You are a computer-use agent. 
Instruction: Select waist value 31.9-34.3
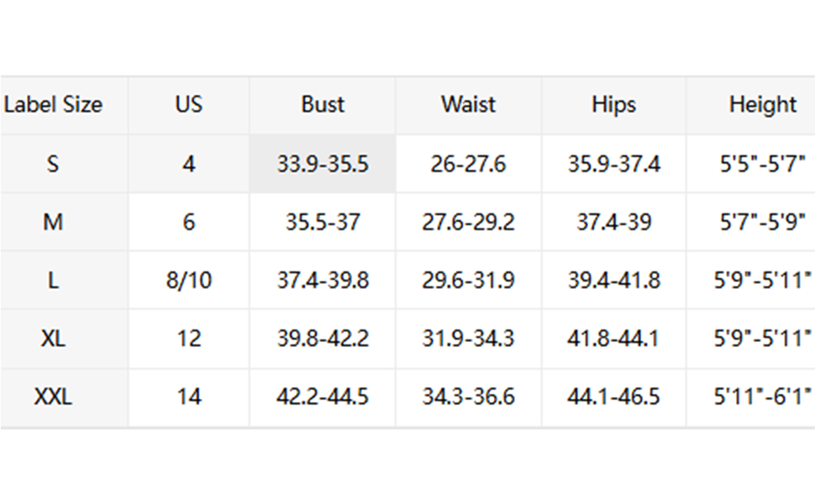click(468, 339)
